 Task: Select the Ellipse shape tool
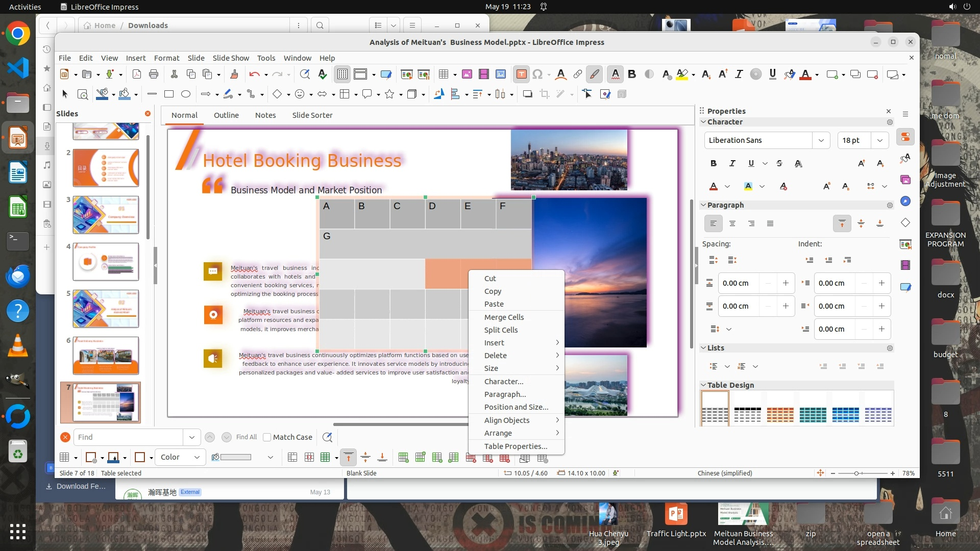tap(186, 94)
